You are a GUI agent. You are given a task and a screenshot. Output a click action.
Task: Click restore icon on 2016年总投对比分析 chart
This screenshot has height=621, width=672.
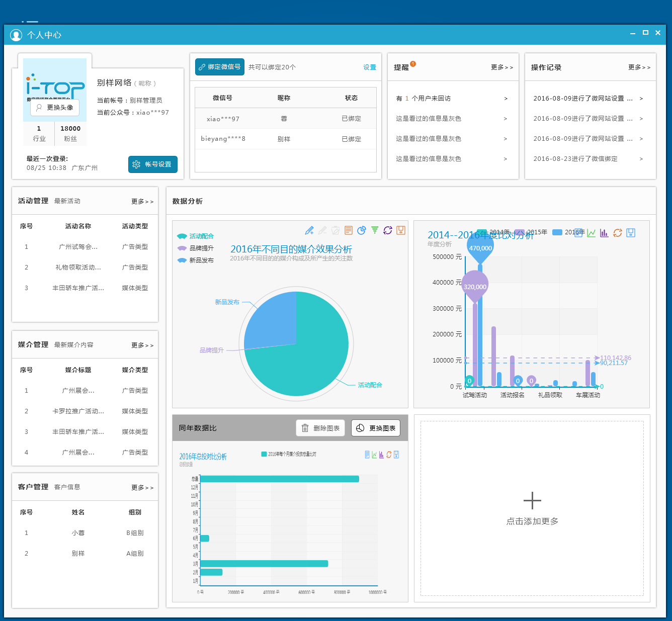pos(389,455)
